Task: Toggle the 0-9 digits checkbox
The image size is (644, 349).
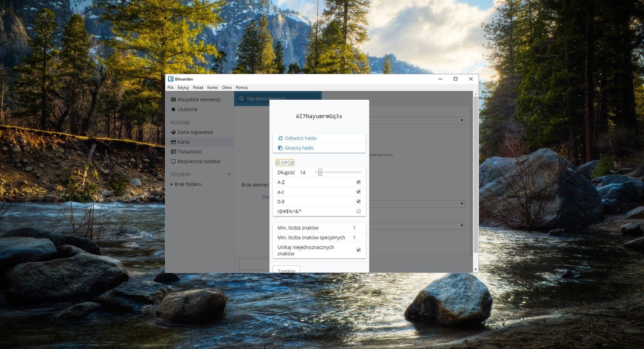Action: coord(358,201)
